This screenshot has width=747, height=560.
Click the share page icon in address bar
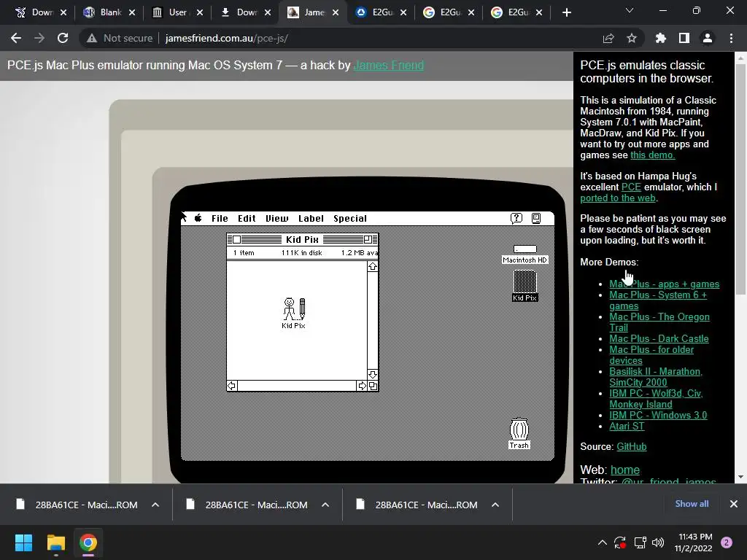[x=608, y=38]
